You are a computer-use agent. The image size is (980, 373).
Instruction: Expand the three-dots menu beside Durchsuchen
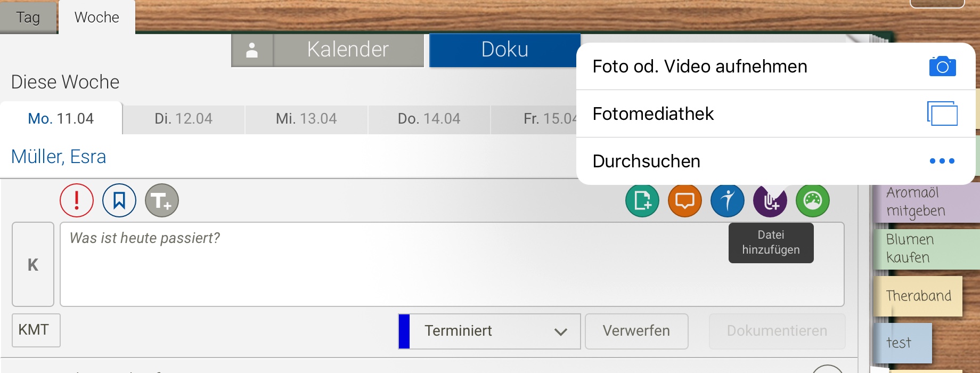[943, 160]
